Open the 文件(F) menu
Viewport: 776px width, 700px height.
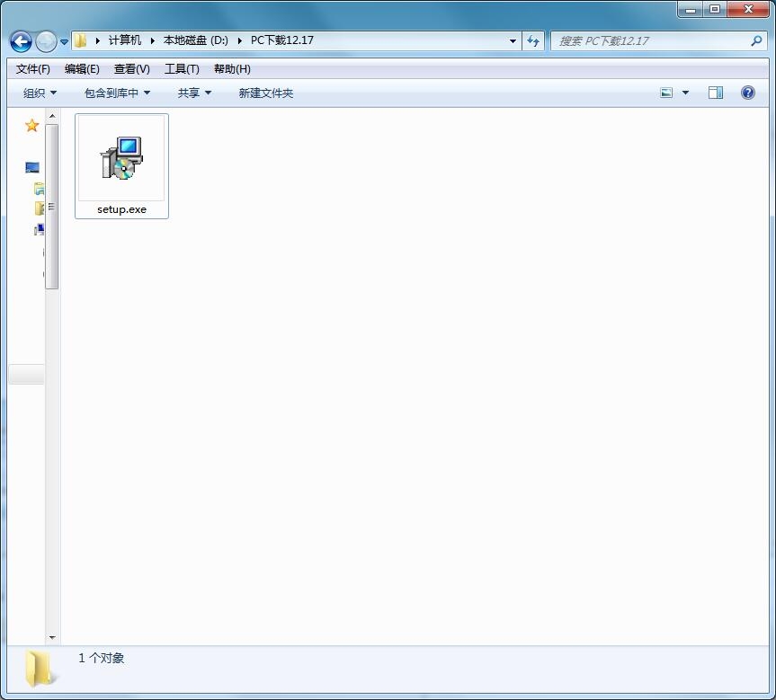(x=33, y=69)
